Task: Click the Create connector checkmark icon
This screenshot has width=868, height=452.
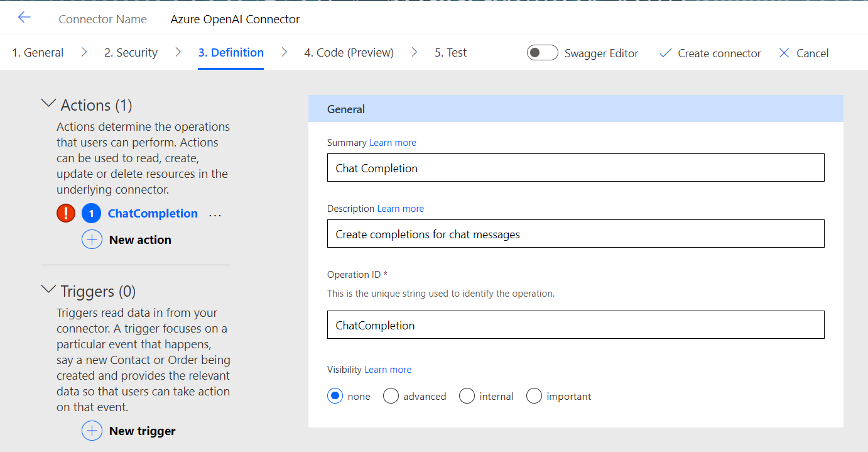Action: (x=665, y=53)
